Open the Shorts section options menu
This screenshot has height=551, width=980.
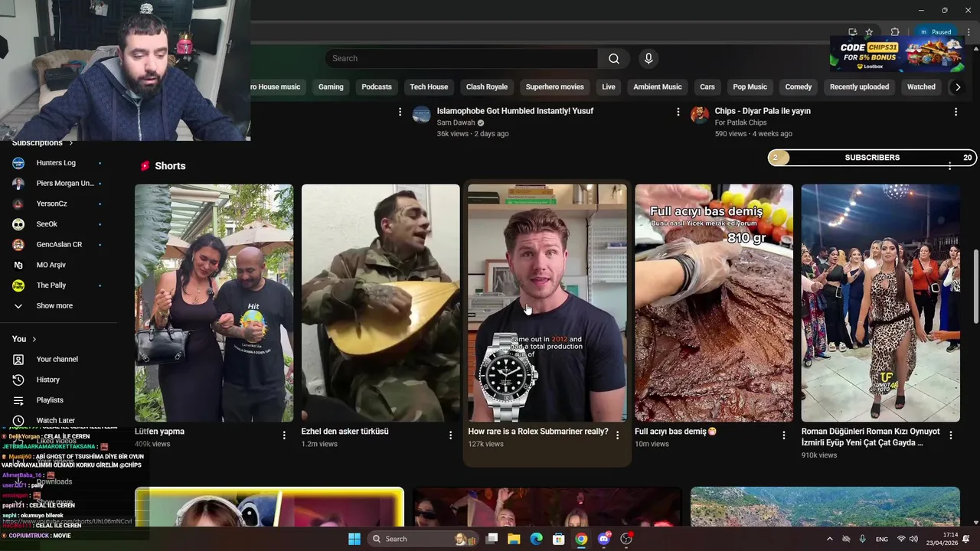point(950,166)
